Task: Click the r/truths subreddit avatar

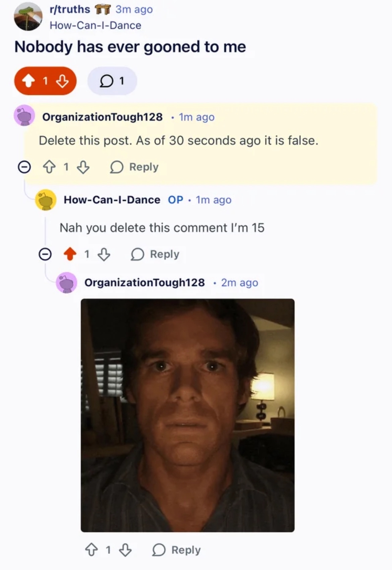Action: tap(28, 15)
